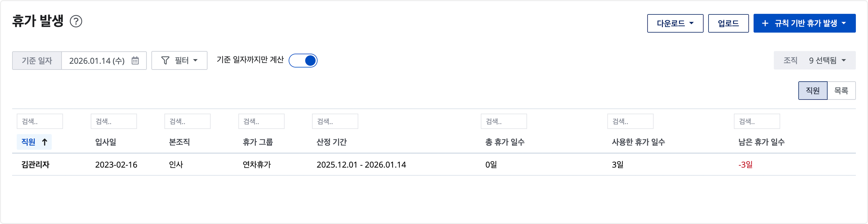Open the calendar icon in 기준 일자 field
This screenshot has height=224, width=868.
coord(135,60)
